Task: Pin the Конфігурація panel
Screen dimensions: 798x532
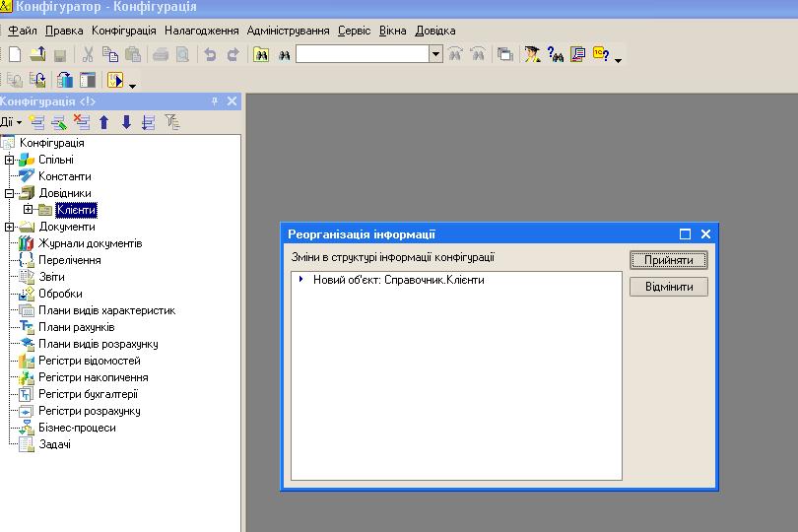Action: coord(215,101)
